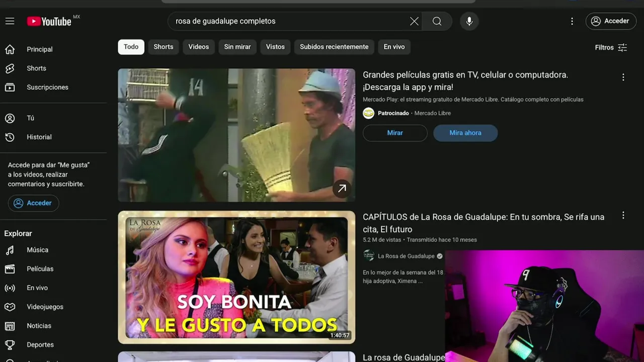Open the settings three-dot menu beside Acceder
644x362 pixels.
click(x=572, y=21)
